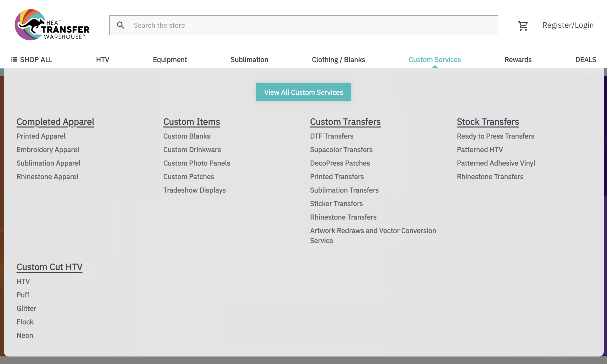The image size is (607, 364).
Task: Click the Heat Transfer Warehouse logo
Action: pyautogui.click(x=52, y=25)
